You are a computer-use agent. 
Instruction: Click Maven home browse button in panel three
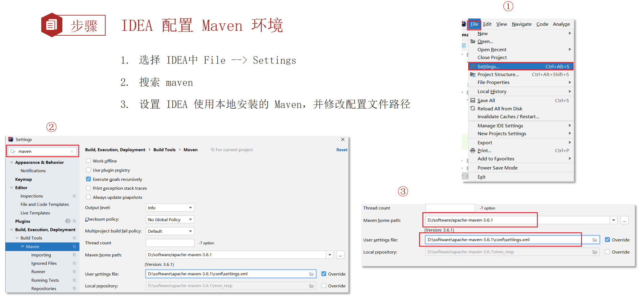(x=624, y=220)
